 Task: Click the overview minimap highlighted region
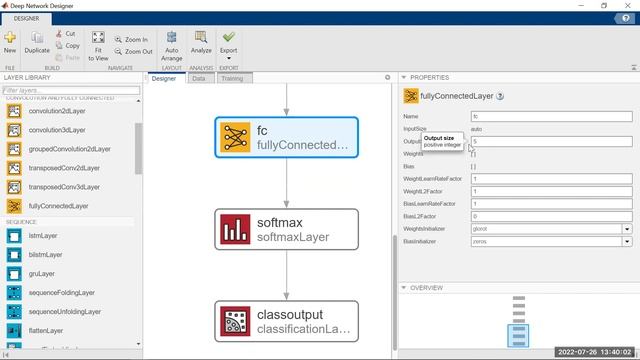click(518, 336)
